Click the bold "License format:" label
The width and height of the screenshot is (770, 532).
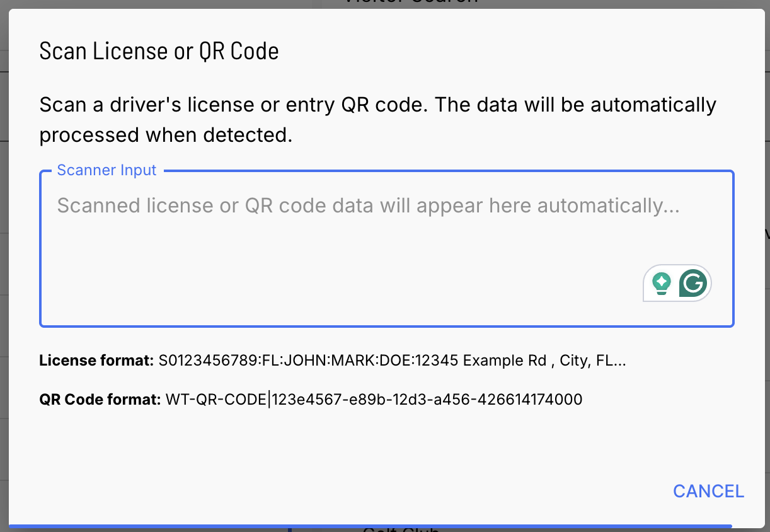click(96, 361)
